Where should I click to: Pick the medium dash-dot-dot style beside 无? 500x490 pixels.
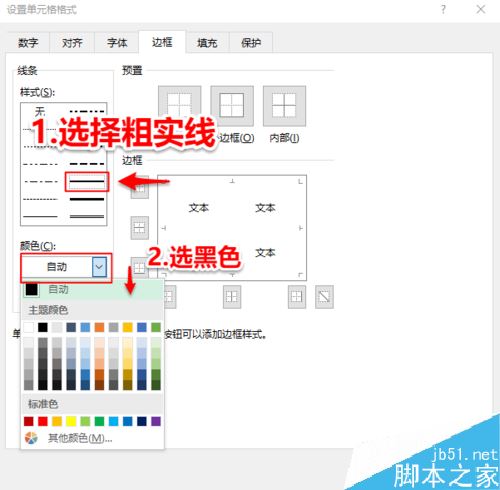[87, 111]
